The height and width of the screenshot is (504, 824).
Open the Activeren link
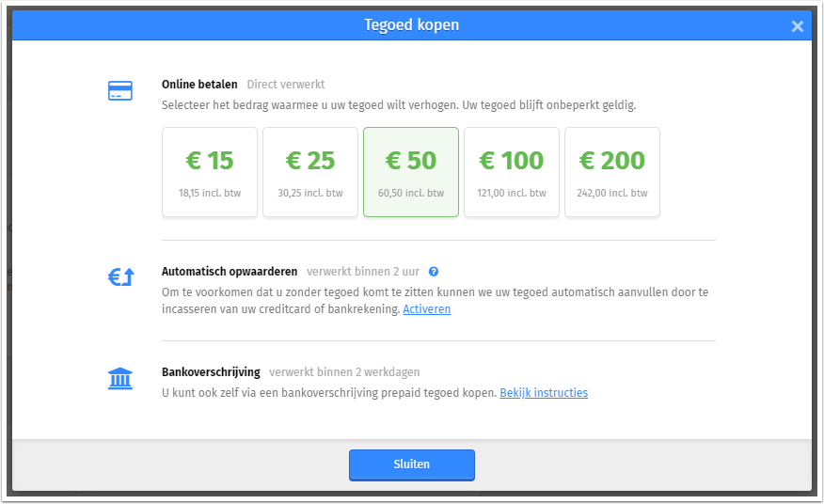[x=427, y=309]
